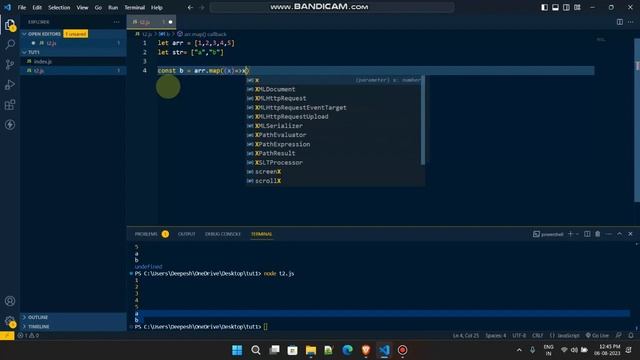The width and height of the screenshot is (640, 360).
Task: Go back with the navigation arrow
Action: (x=190, y=7)
